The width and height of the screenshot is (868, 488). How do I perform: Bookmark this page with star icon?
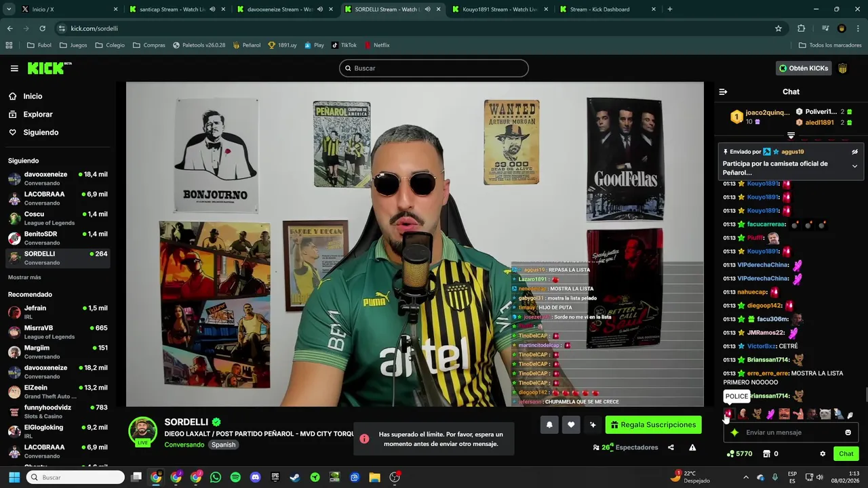pyautogui.click(x=778, y=28)
